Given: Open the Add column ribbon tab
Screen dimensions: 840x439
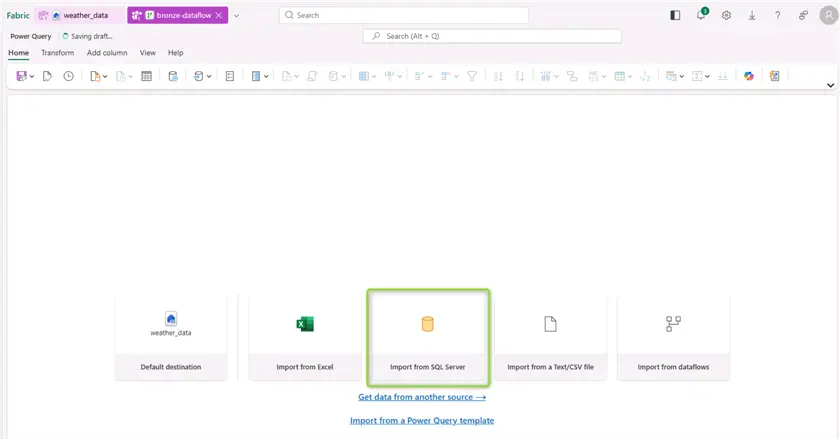Looking at the screenshot, I should [107, 53].
